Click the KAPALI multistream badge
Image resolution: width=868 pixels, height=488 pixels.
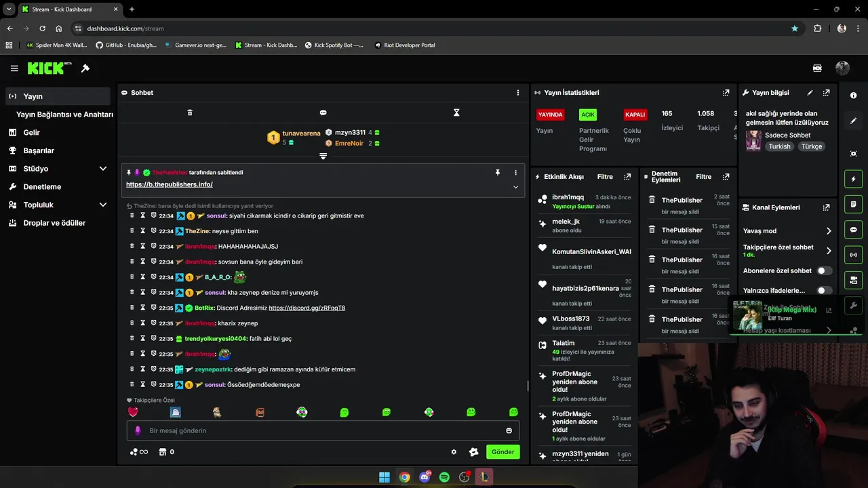(x=635, y=115)
